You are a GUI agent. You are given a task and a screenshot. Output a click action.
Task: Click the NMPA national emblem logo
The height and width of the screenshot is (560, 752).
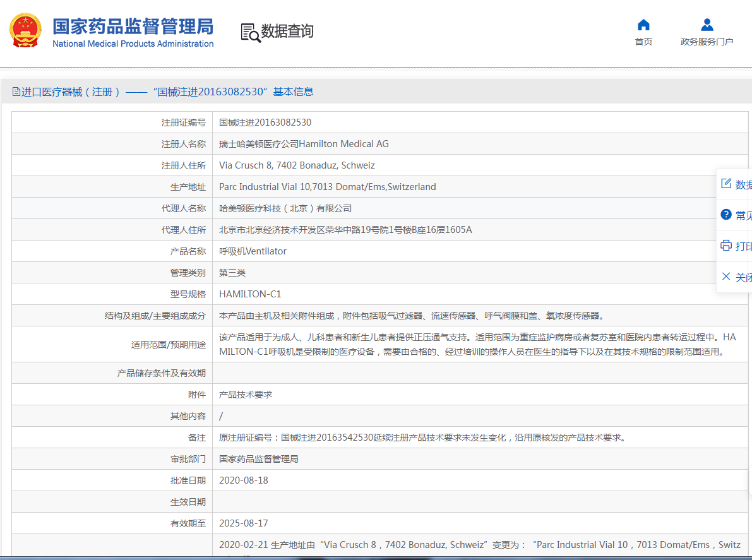25,30
